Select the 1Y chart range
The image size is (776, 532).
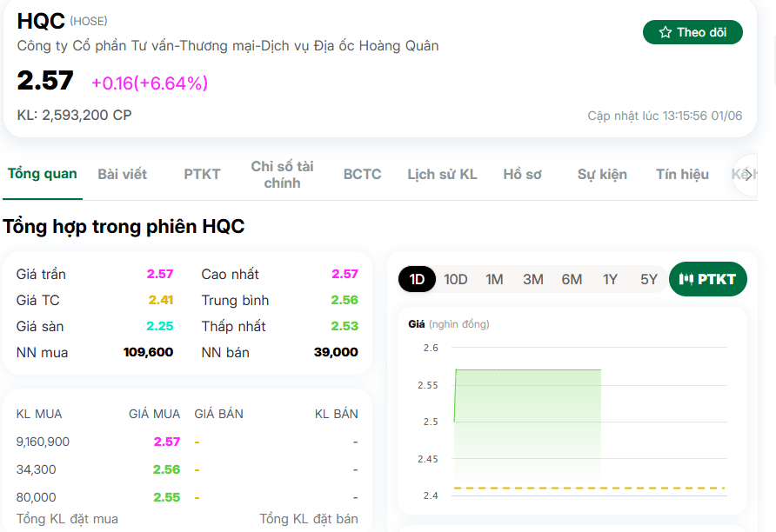point(610,279)
